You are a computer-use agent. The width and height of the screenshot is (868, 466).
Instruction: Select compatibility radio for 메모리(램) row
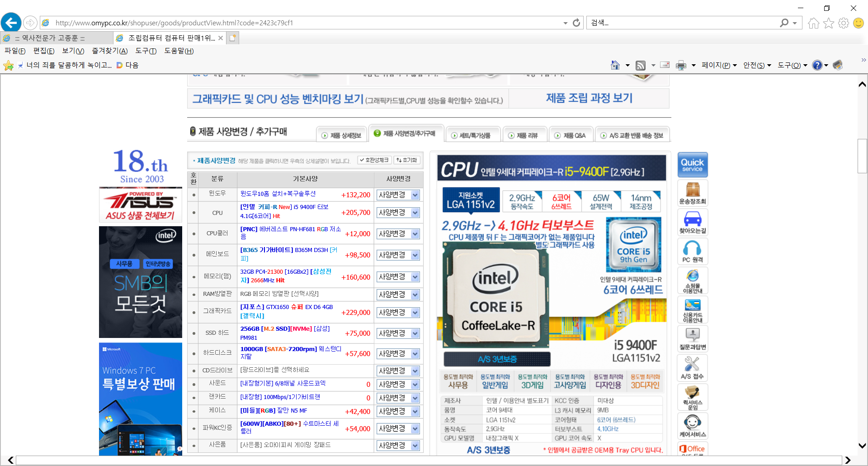194,277
